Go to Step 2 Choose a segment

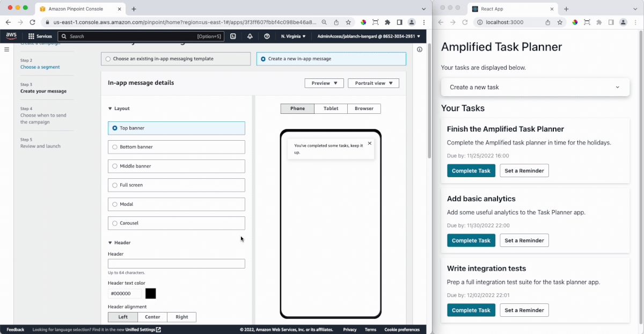[x=40, y=67]
